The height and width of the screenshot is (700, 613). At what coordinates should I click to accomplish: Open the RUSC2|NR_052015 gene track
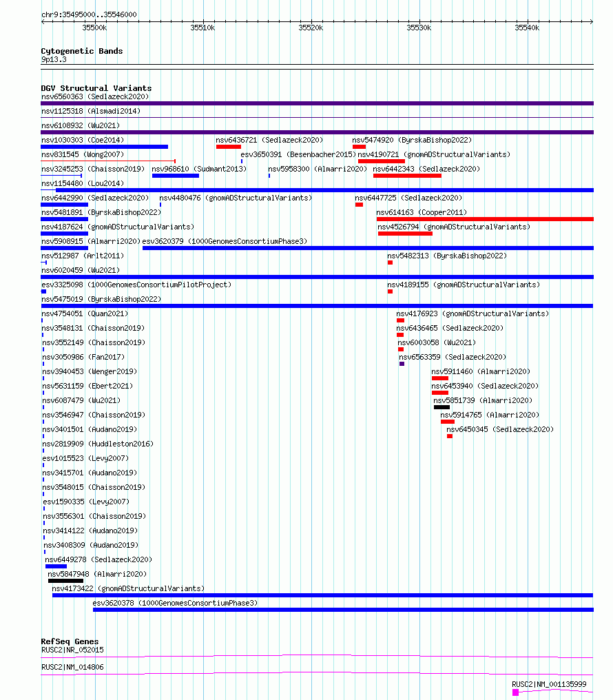click(72, 650)
